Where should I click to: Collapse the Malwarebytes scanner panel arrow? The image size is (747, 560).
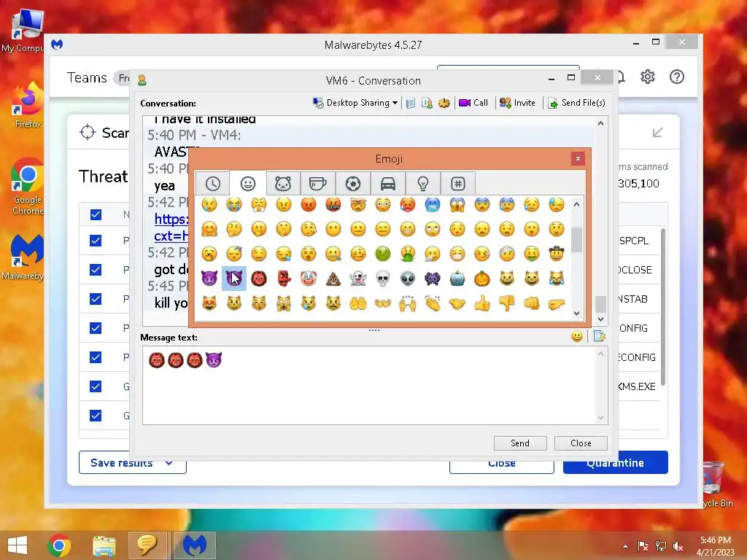(x=657, y=133)
